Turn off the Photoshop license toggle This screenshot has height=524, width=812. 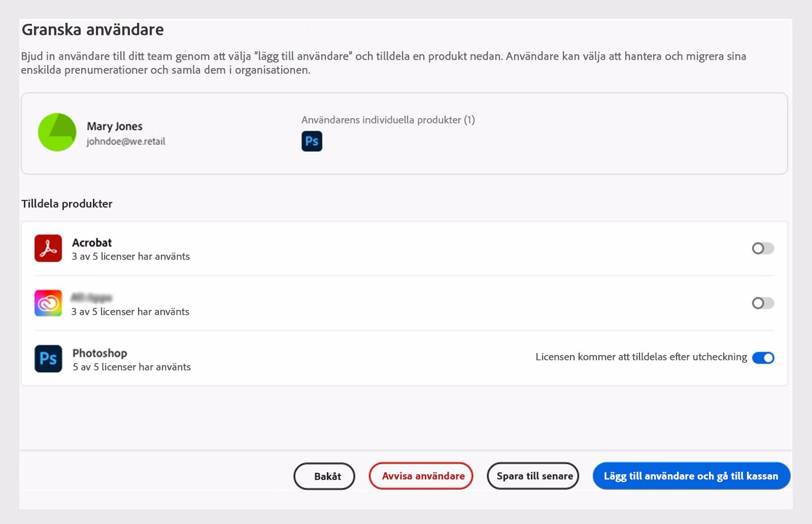763,358
